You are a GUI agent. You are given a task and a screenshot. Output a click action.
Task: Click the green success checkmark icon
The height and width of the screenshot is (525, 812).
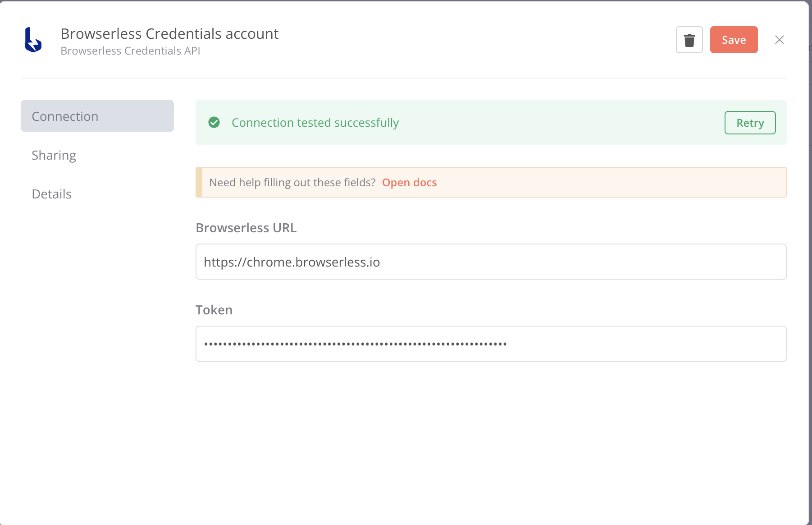click(x=214, y=122)
